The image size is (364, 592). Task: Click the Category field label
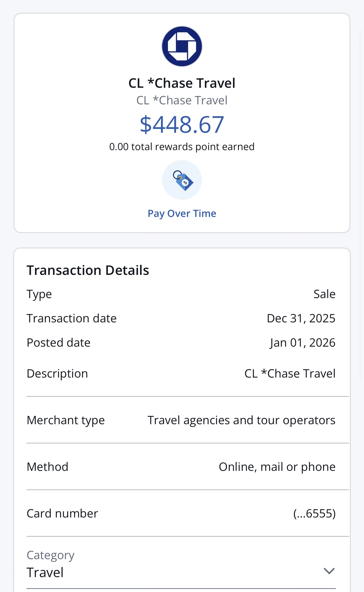[50, 555]
